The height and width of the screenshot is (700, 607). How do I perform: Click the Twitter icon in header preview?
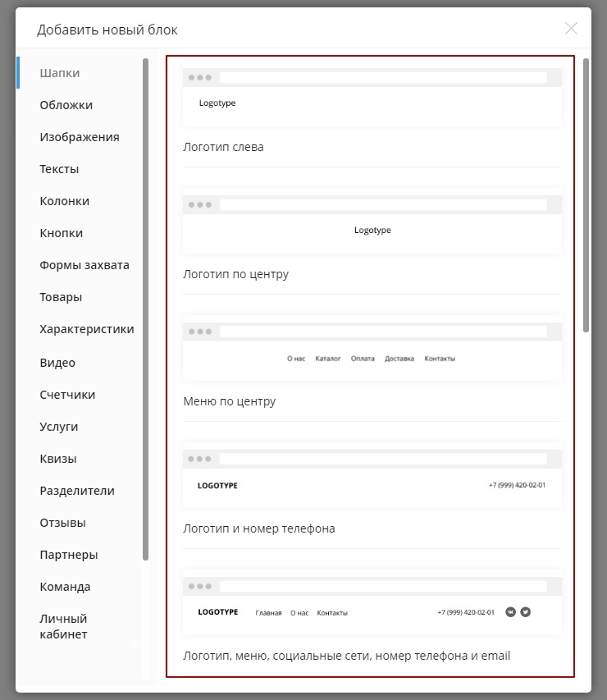click(x=526, y=611)
